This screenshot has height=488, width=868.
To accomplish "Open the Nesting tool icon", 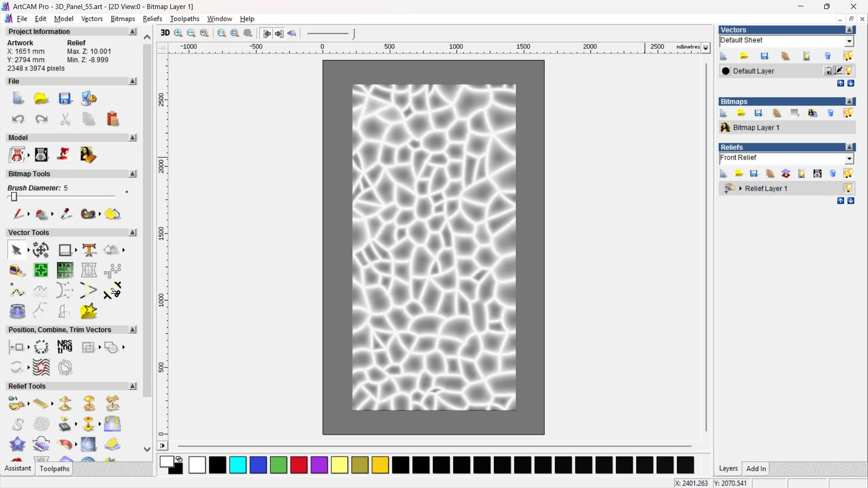I will click(65, 347).
